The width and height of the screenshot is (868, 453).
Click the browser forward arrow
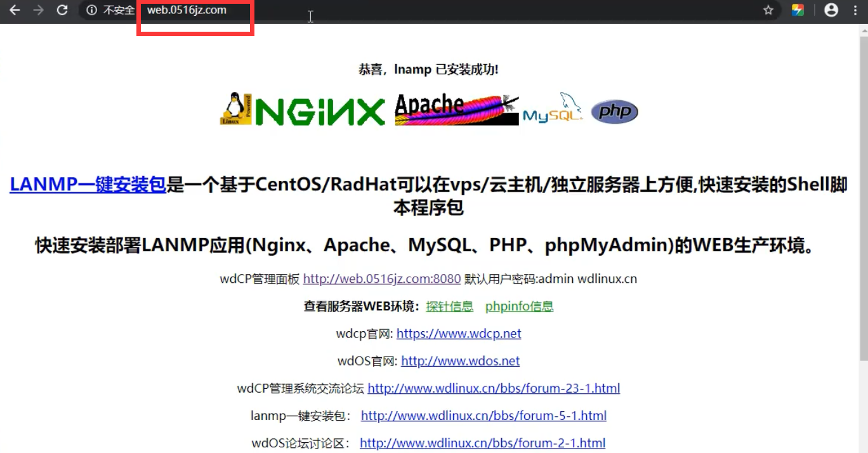(38, 10)
